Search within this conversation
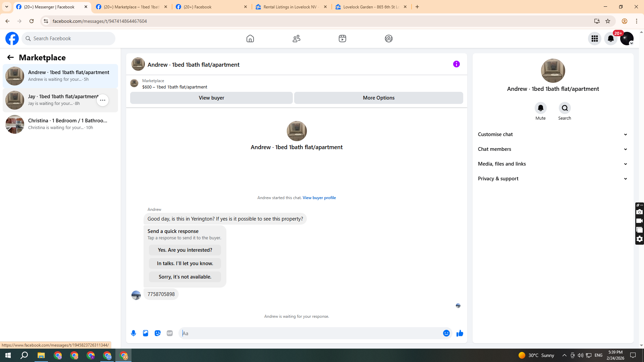The image size is (644, 362). [565, 108]
